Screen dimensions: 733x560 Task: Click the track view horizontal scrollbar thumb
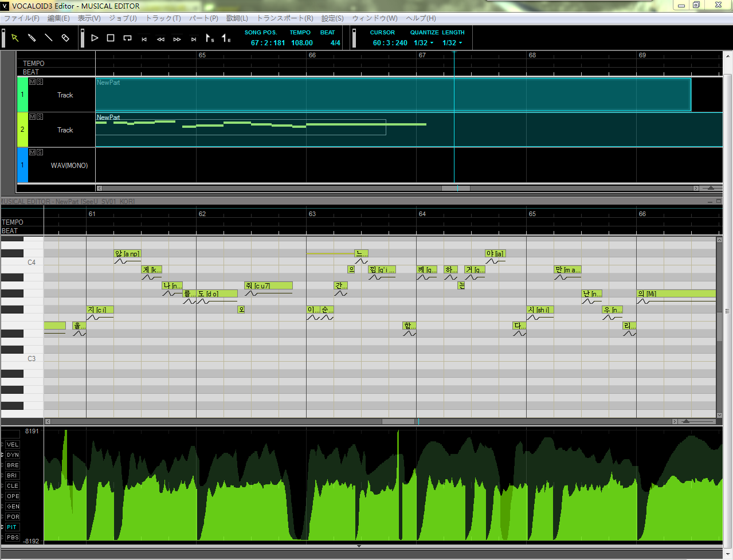coord(456,188)
